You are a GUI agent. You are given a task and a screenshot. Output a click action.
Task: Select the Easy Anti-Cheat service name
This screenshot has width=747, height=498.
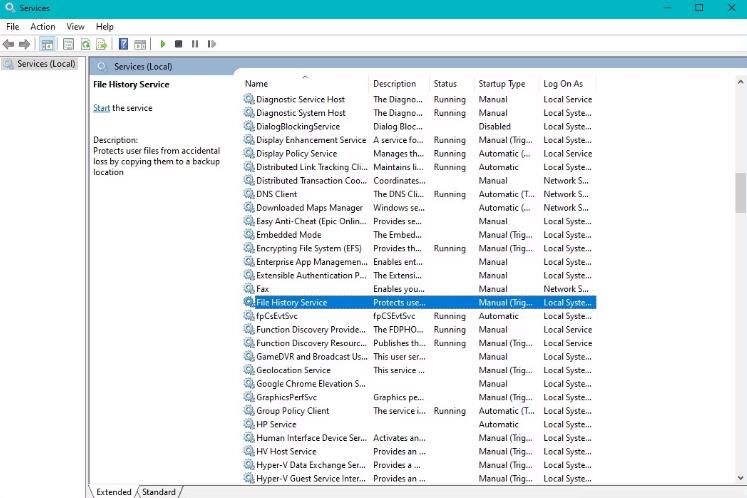point(312,221)
